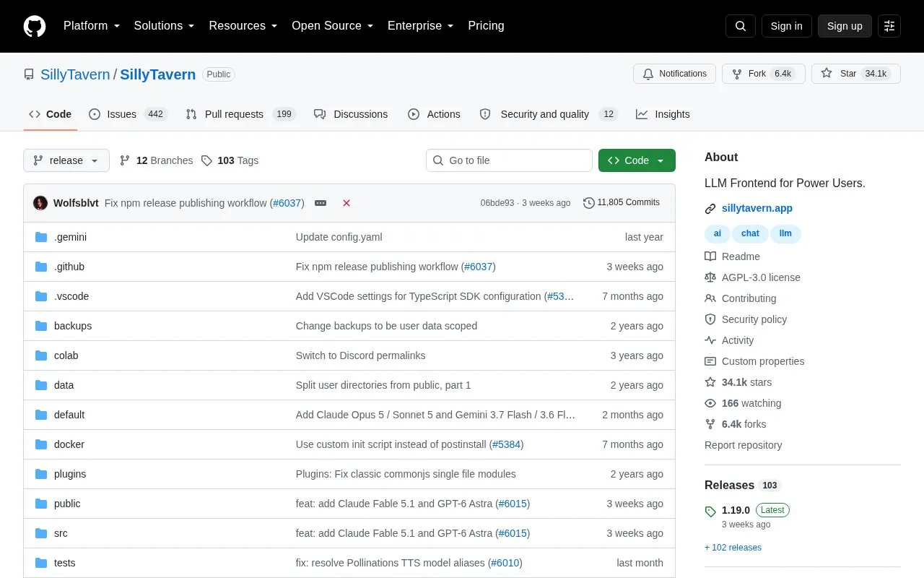
Task: View the 11,805 Commits history
Action: coord(622,203)
